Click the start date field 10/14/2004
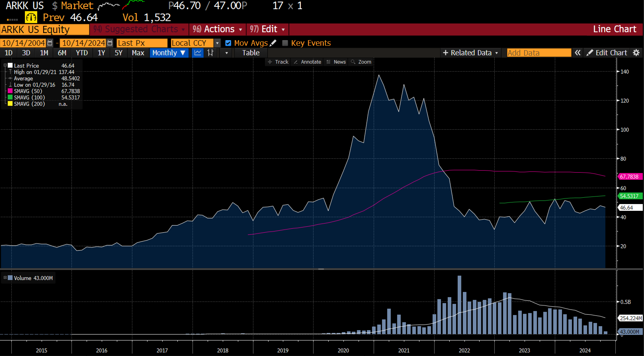644x356 pixels. [x=23, y=43]
